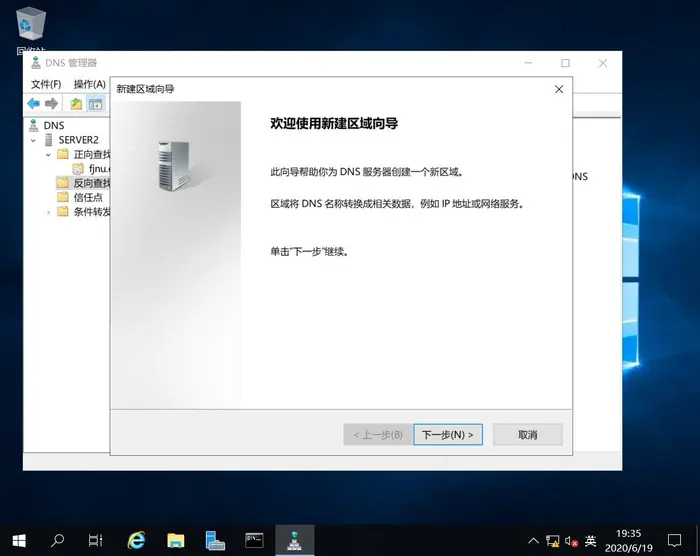700x556 pixels.
Task: Expand the conditional forwarders folder
Action: pos(48,212)
